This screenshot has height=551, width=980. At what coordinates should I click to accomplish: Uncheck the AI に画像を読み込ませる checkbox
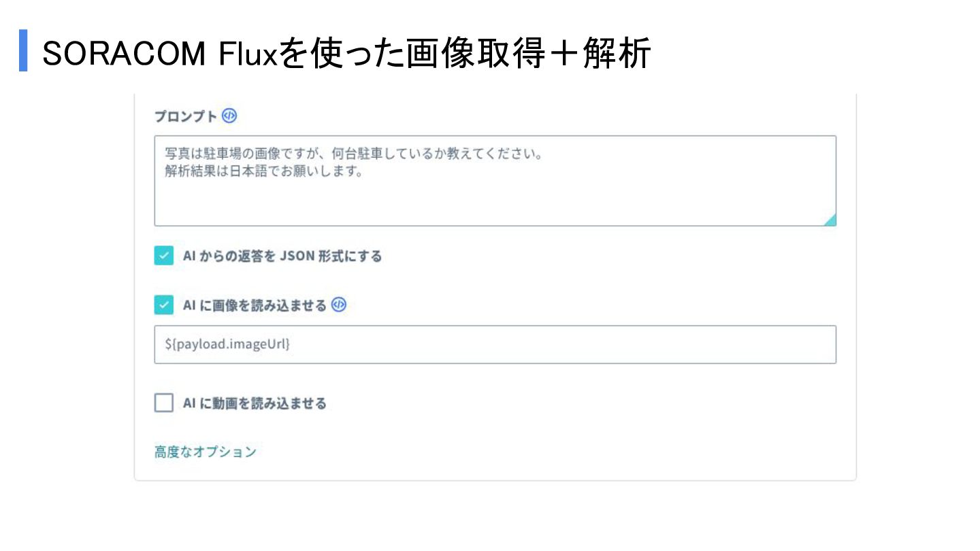[164, 305]
